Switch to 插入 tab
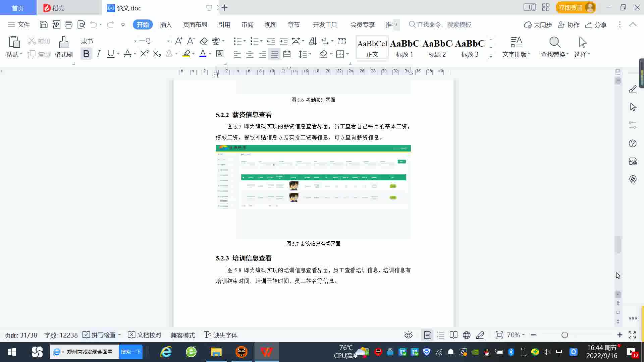Image resolution: width=644 pixels, height=362 pixels. coord(166,24)
